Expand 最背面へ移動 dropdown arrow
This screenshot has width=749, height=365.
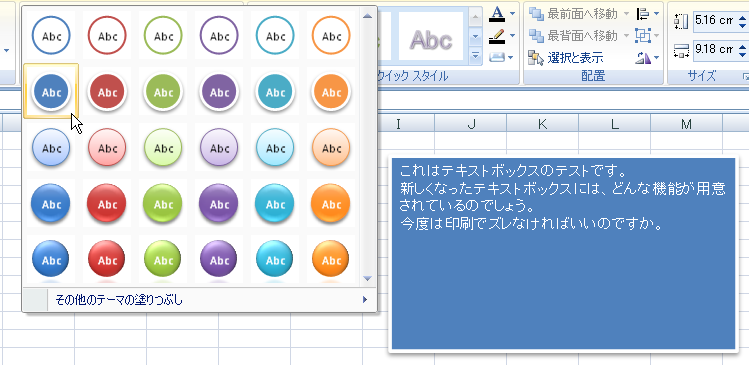[x=626, y=36]
